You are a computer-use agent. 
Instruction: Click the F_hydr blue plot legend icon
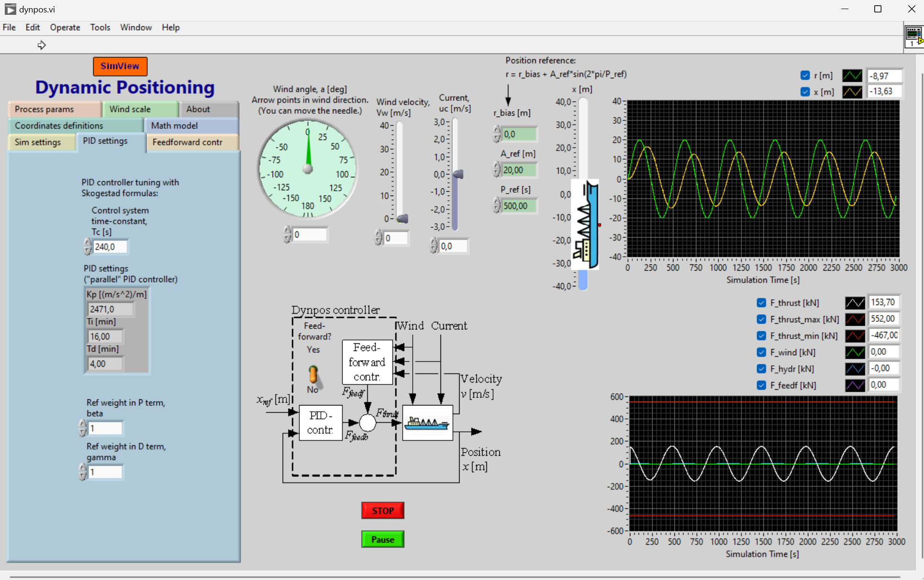tap(855, 369)
